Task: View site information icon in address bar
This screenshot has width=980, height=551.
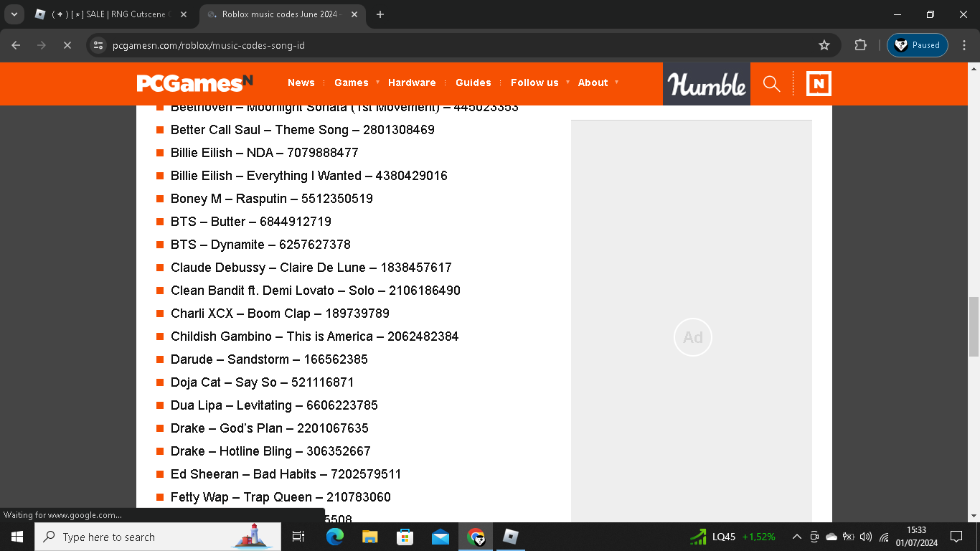Action: [99, 45]
